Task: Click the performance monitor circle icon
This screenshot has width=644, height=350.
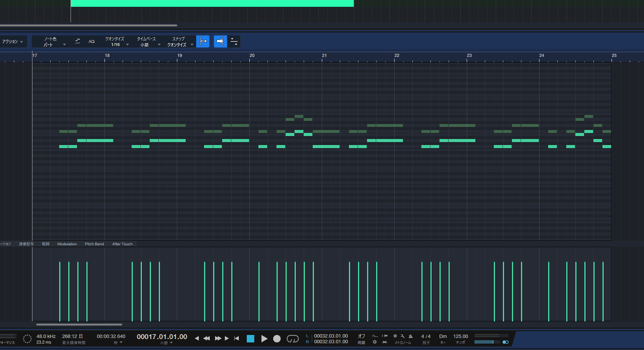Action: tap(27, 339)
